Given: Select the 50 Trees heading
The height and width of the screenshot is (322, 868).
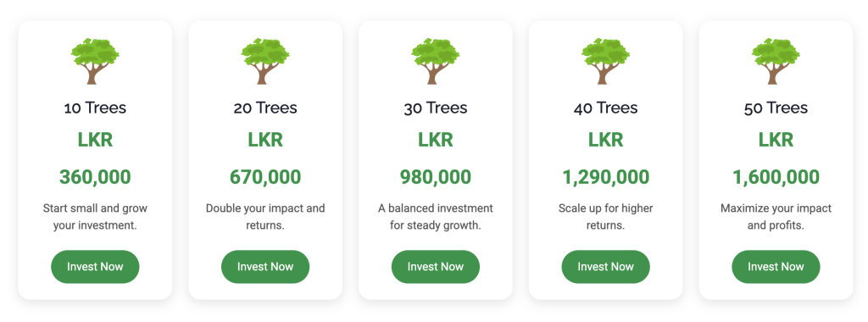Looking at the screenshot, I should point(776,108).
